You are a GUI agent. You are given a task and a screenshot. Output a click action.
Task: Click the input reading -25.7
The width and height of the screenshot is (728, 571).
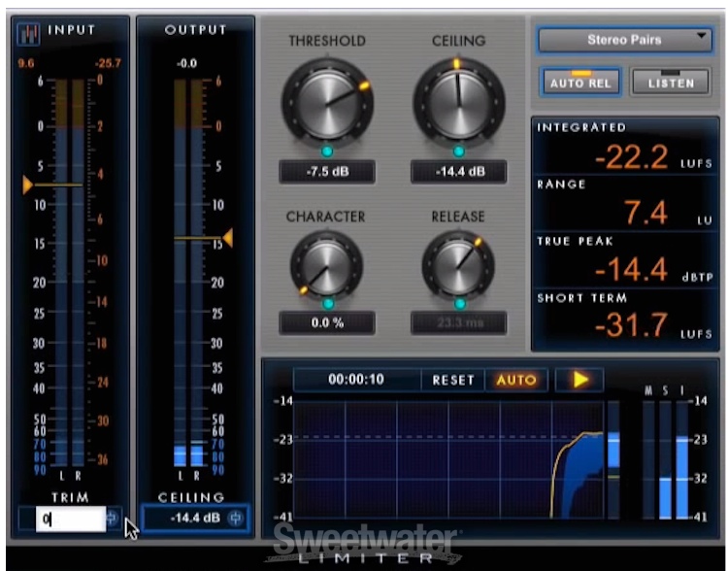click(108, 63)
